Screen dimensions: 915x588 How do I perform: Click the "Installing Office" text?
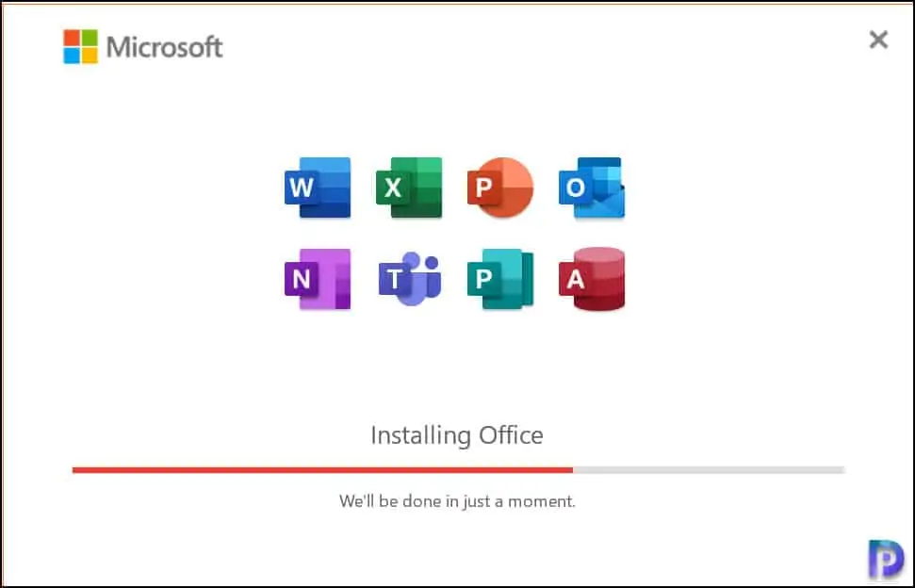tap(457, 435)
